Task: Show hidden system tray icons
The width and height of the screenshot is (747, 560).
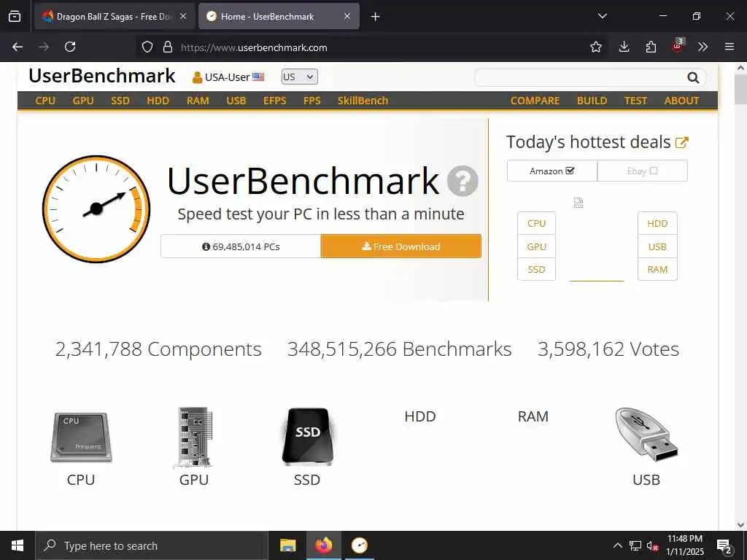Action: 617,545
